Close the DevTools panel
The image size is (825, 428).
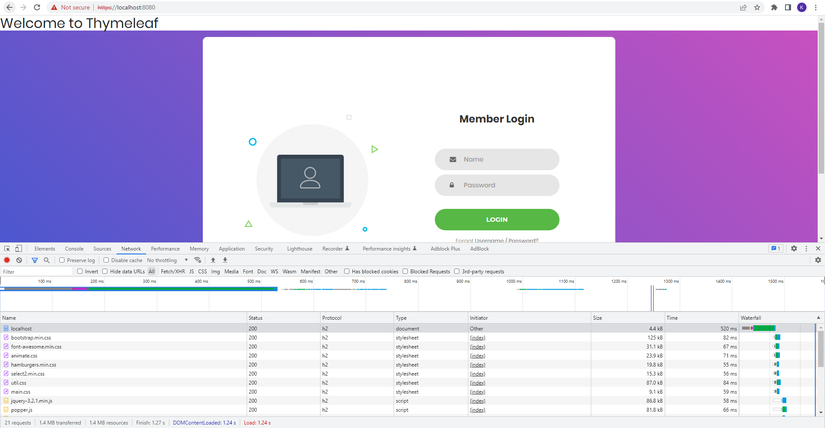(x=818, y=248)
